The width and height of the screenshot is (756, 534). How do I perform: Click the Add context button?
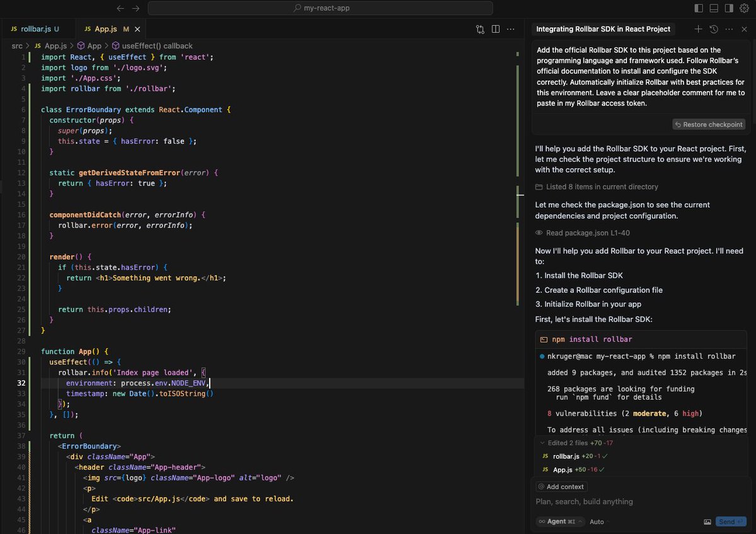[x=561, y=487]
